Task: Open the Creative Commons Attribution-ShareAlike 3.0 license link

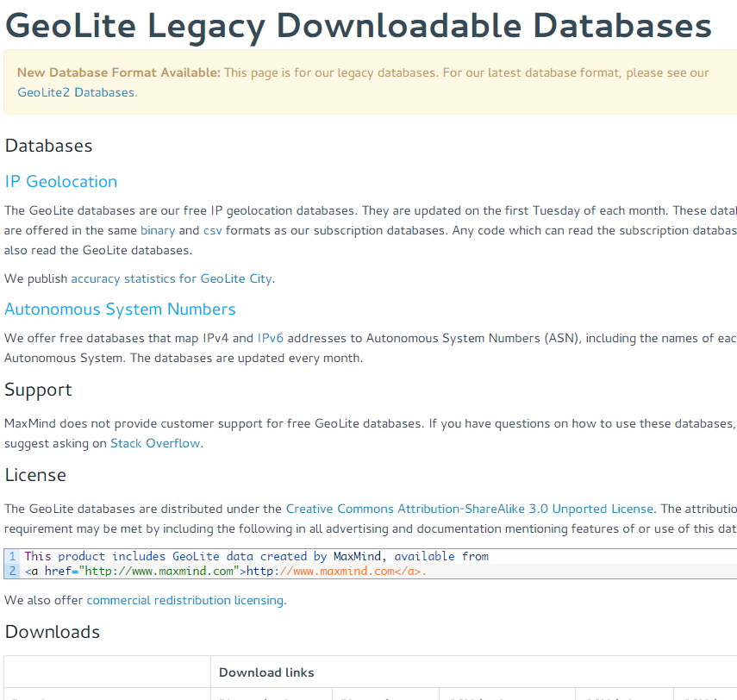Action: pyautogui.click(x=470, y=509)
